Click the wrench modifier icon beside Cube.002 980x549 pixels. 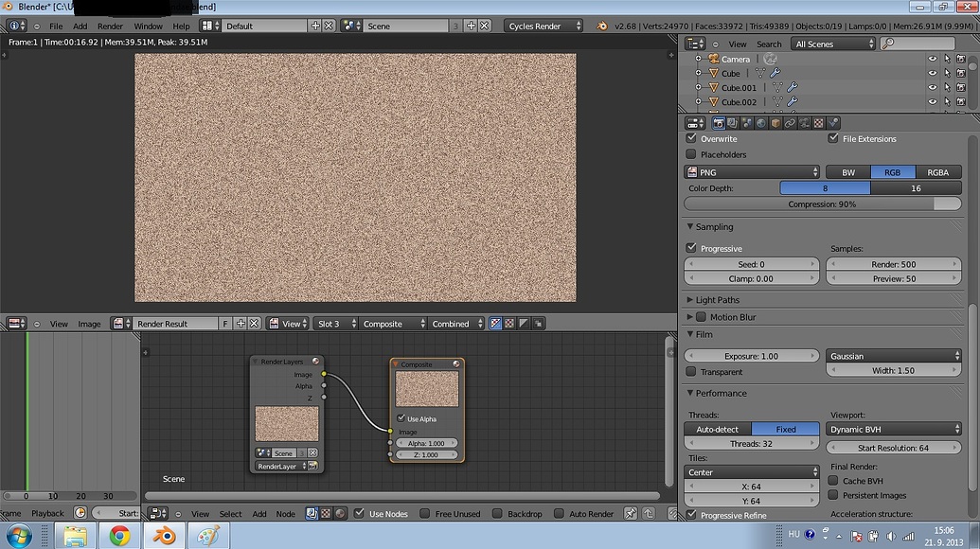click(x=792, y=101)
